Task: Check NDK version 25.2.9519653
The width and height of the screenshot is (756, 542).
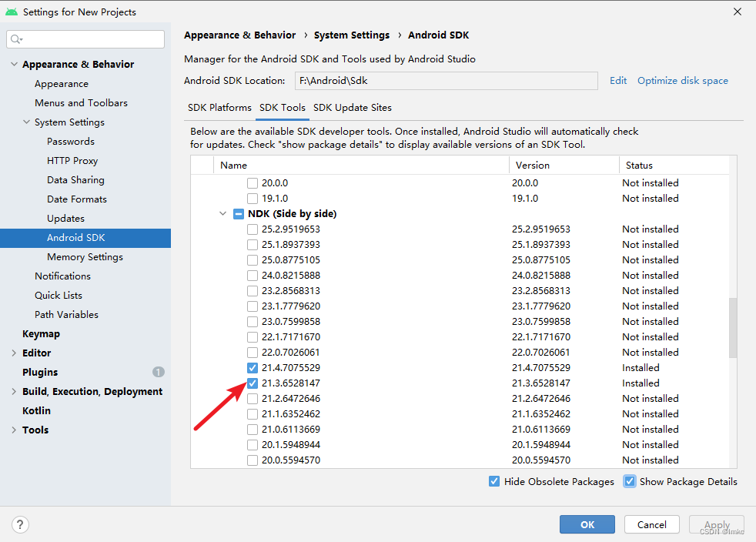Action: (x=253, y=229)
